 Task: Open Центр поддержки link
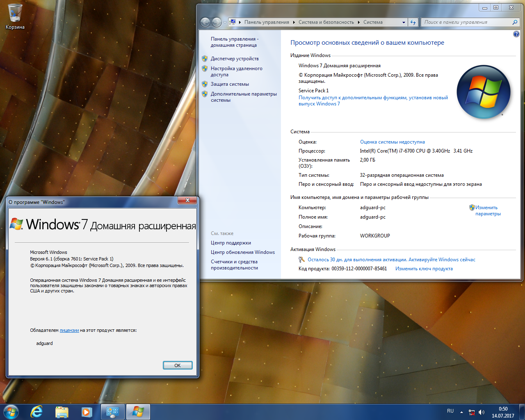click(x=231, y=243)
